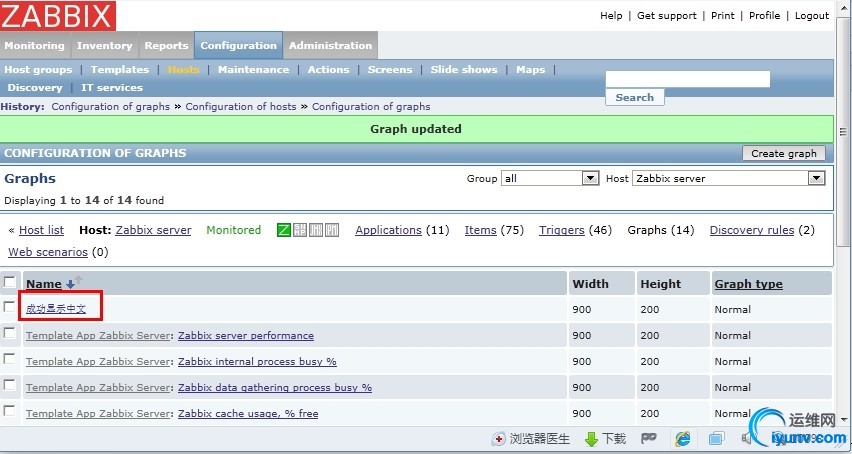
Task: Open the Items link
Action: pyautogui.click(x=480, y=230)
